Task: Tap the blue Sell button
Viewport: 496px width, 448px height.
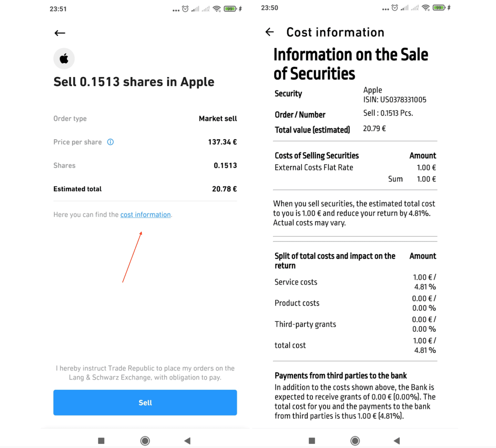Action: (145, 402)
